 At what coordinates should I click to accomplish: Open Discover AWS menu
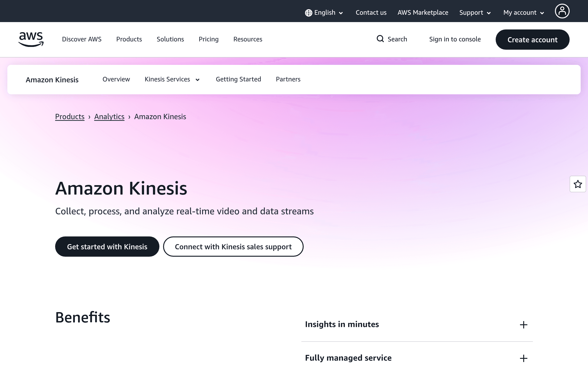(82, 39)
